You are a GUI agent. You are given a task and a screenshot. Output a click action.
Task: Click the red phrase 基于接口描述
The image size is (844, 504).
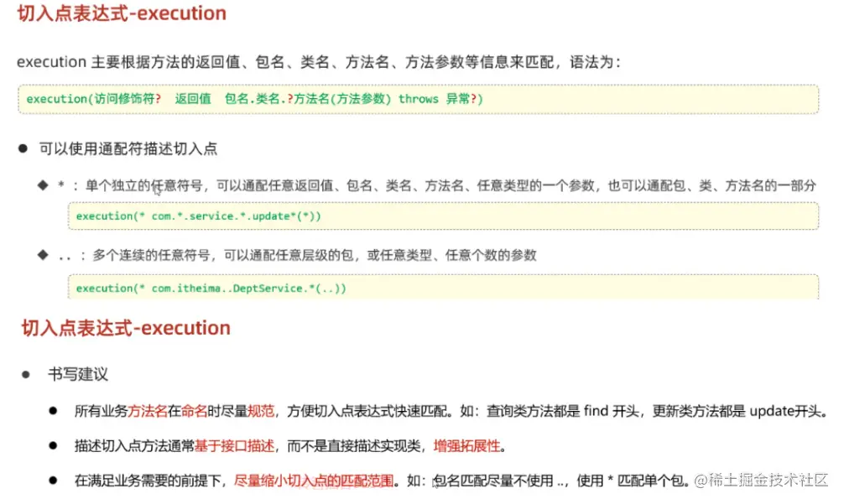tap(235, 446)
